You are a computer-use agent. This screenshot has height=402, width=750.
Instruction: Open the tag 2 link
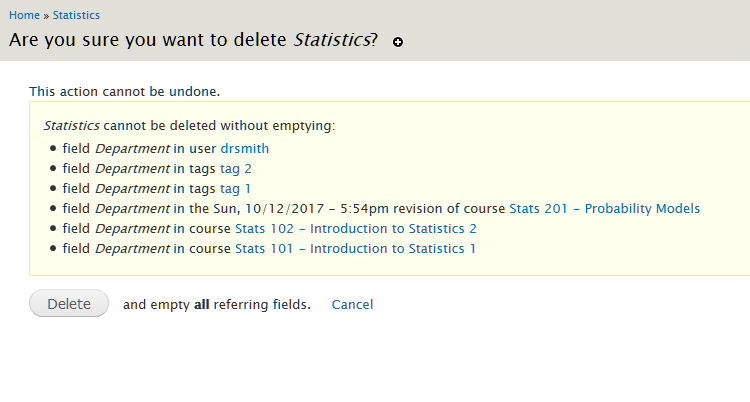[236, 168]
